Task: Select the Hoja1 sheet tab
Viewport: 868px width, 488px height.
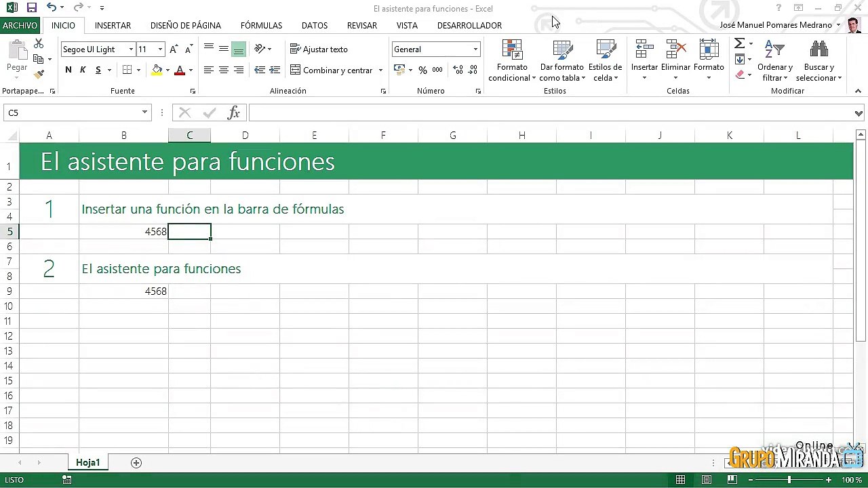Action: pyautogui.click(x=88, y=462)
